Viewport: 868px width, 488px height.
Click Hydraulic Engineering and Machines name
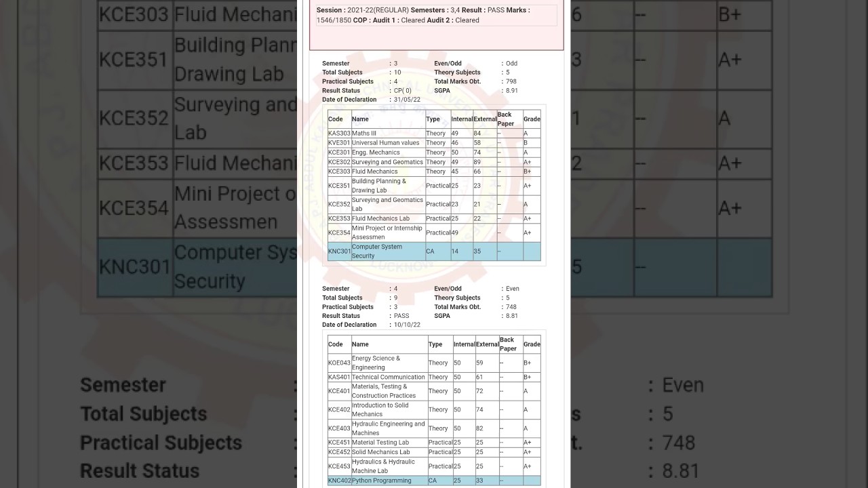pyautogui.click(x=388, y=428)
